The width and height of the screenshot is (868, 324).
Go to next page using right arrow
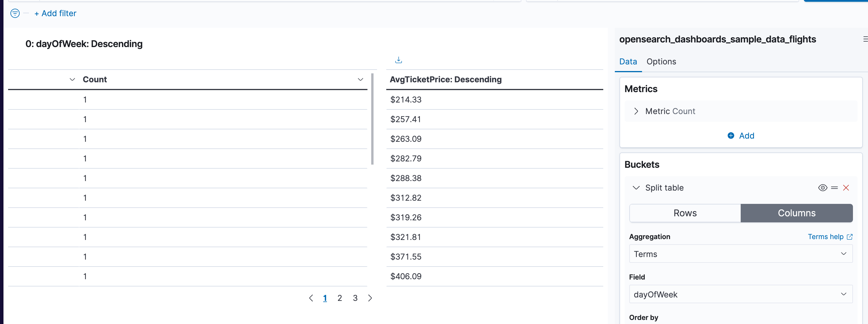point(370,298)
